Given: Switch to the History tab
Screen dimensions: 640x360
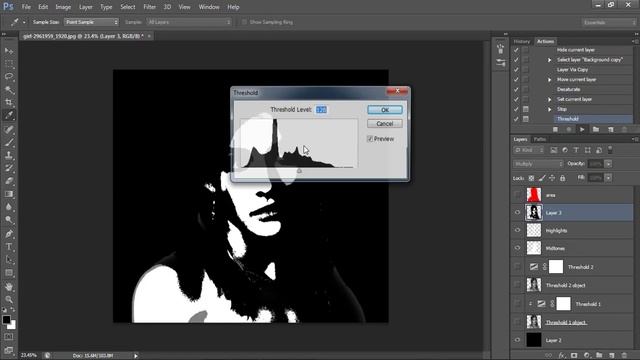Looking at the screenshot, I should click(522, 42).
